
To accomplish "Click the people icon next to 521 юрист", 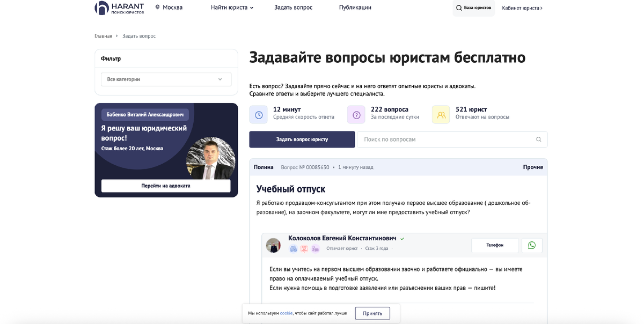I will 441,114.
